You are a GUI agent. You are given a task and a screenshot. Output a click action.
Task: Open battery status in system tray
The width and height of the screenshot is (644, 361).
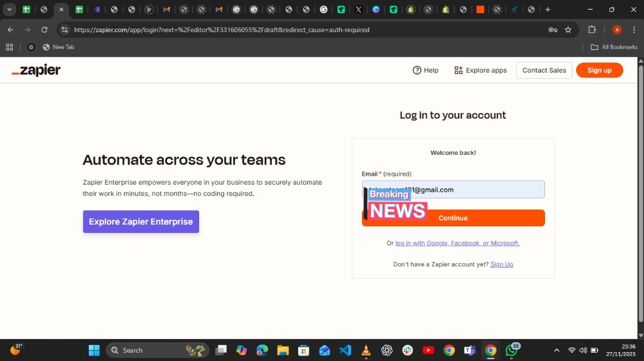(595, 350)
